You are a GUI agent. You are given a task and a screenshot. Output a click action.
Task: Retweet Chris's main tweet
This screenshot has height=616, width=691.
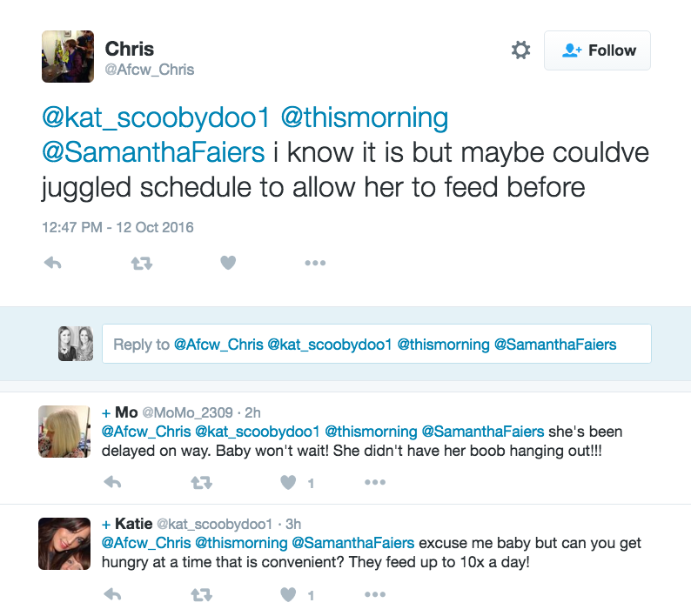coord(141,263)
